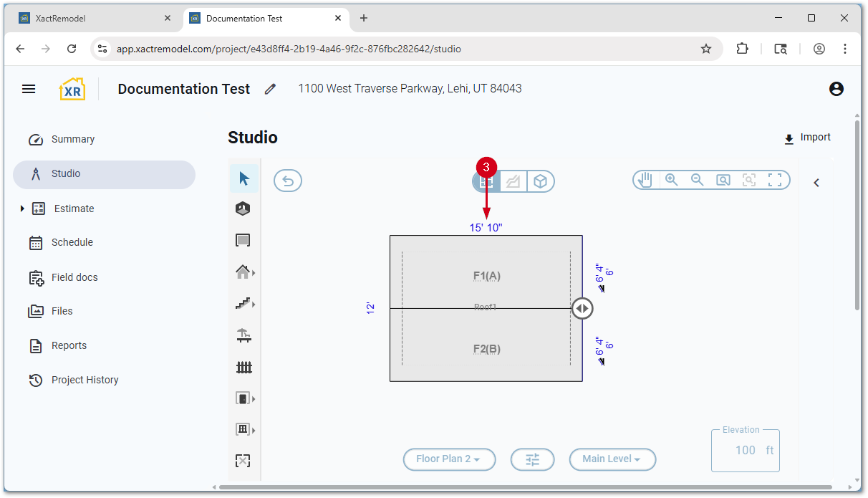Viewport: 868px width, 498px height.
Task: Click the undo arrow button
Action: coord(288,181)
